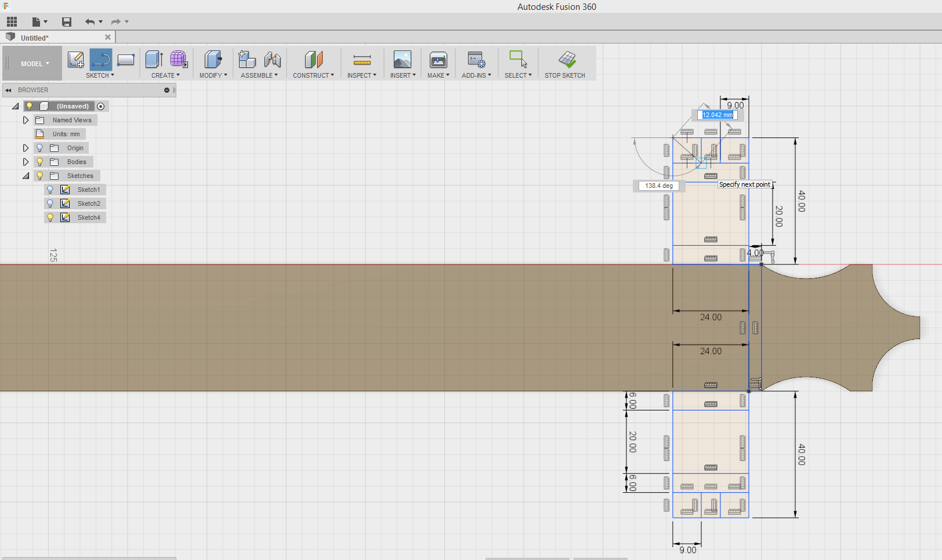This screenshot has height=560, width=942.
Task: Select Sketch1 in the browser
Action: 89,190
